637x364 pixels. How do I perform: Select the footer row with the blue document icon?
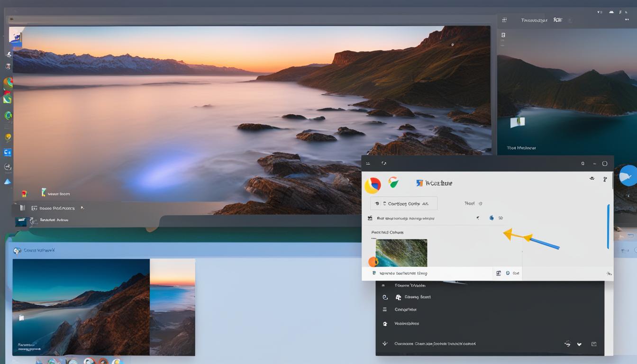pyautogui.click(x=427, y=273)
